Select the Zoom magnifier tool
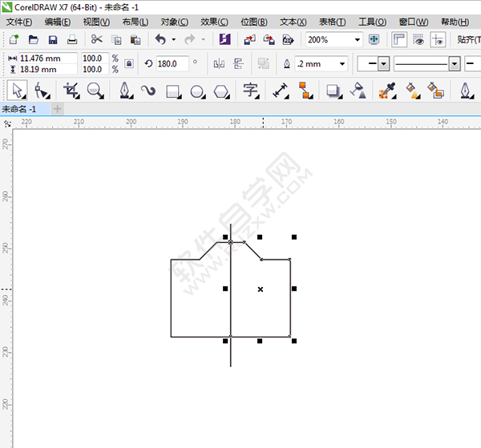This screenshot has height=448, width=481. click(x=95, y=91)
